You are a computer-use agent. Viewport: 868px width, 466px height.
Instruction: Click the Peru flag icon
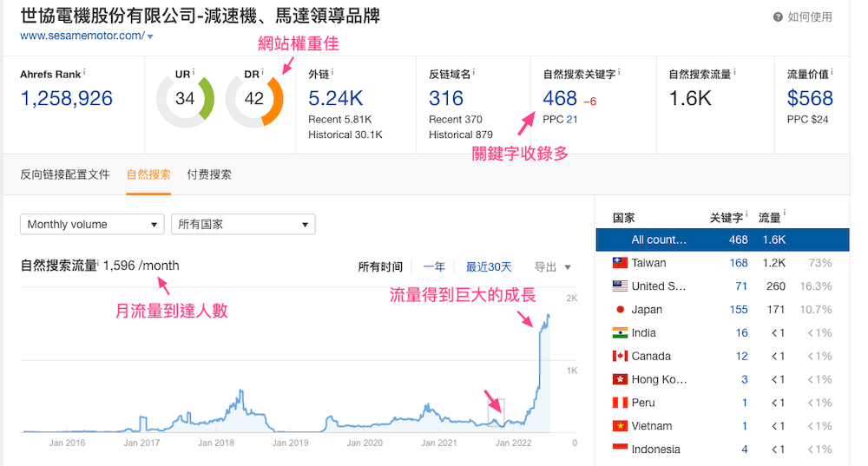(620, 403)
